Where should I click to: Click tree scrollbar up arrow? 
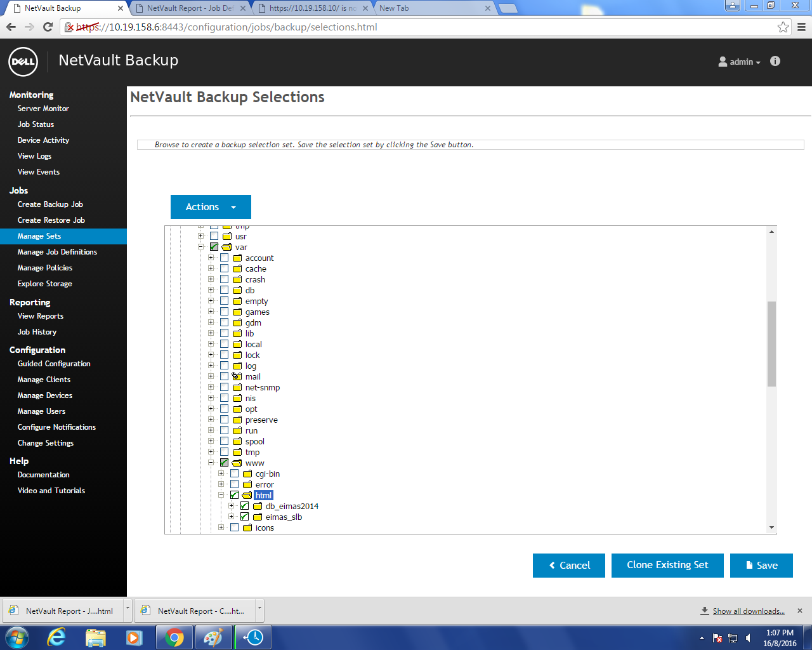pos(771,232)
